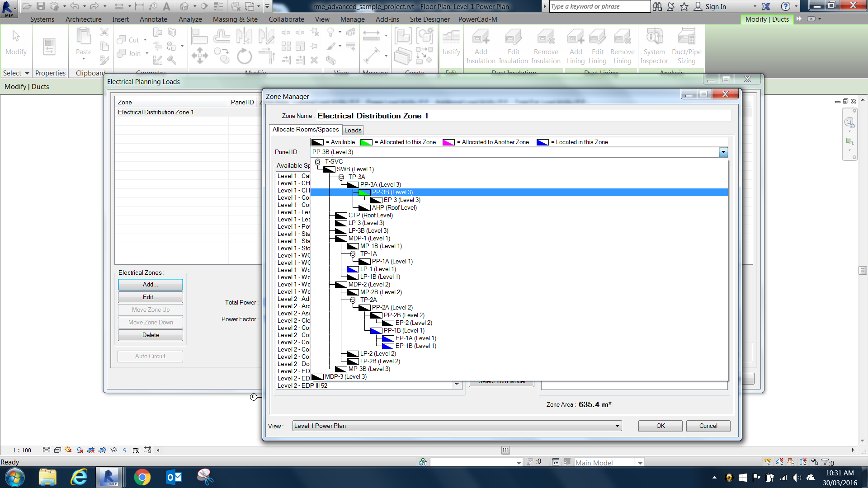This screenshot has height=488, width=868.
Task: Open the Revit MEP application menu
Action: coord(9,9)
